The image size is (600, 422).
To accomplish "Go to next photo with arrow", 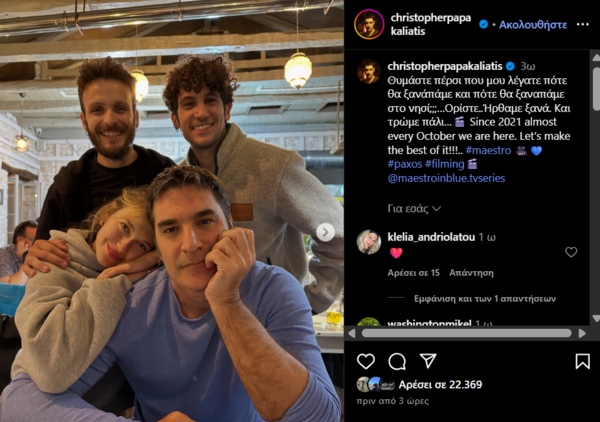I will [x=325, y=232].
